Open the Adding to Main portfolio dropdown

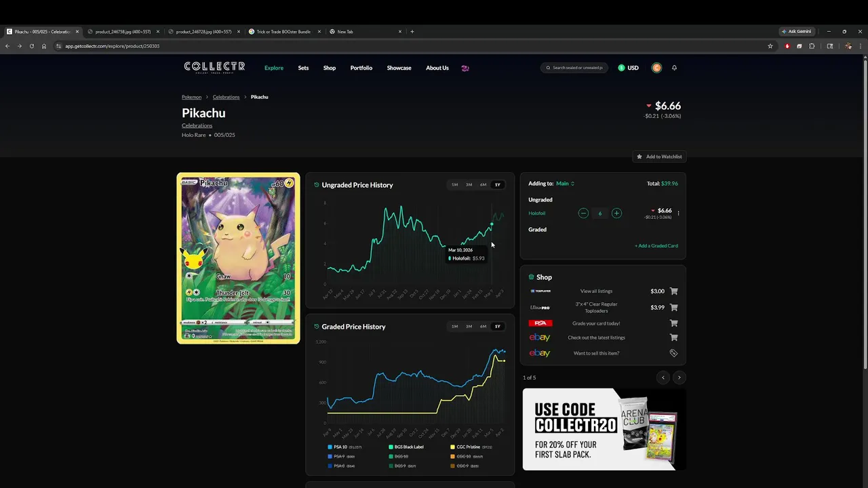[565, 184]
